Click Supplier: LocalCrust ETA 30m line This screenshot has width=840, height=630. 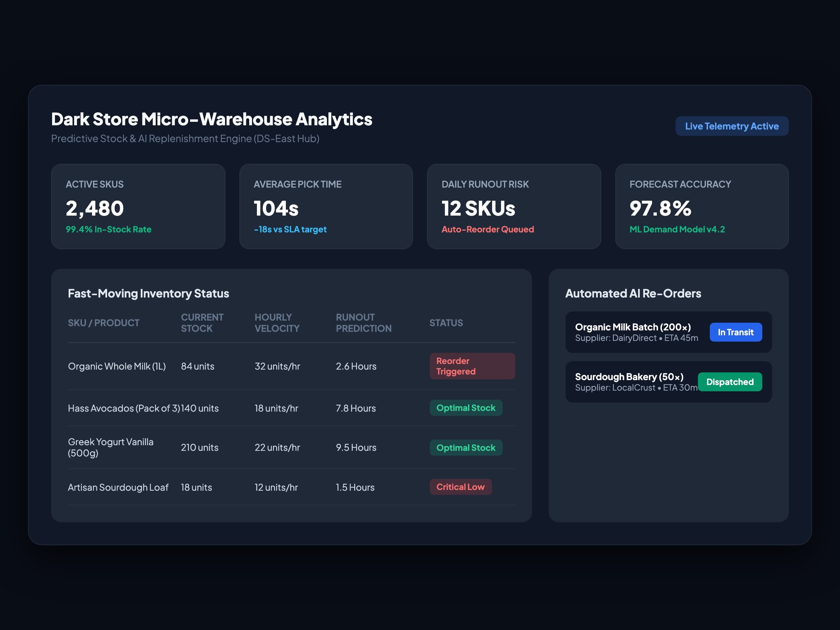[636, 388]
